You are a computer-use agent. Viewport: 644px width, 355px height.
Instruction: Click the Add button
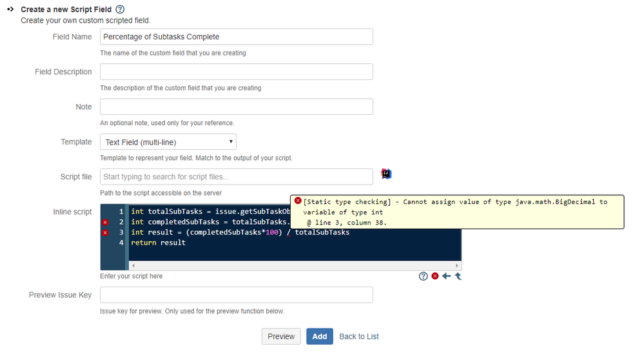[x=320, y=336]
